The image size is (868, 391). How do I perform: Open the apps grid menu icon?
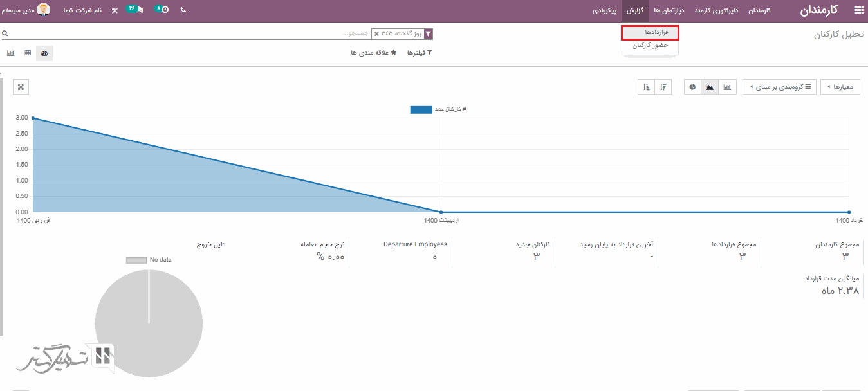[x=859, y=10]
